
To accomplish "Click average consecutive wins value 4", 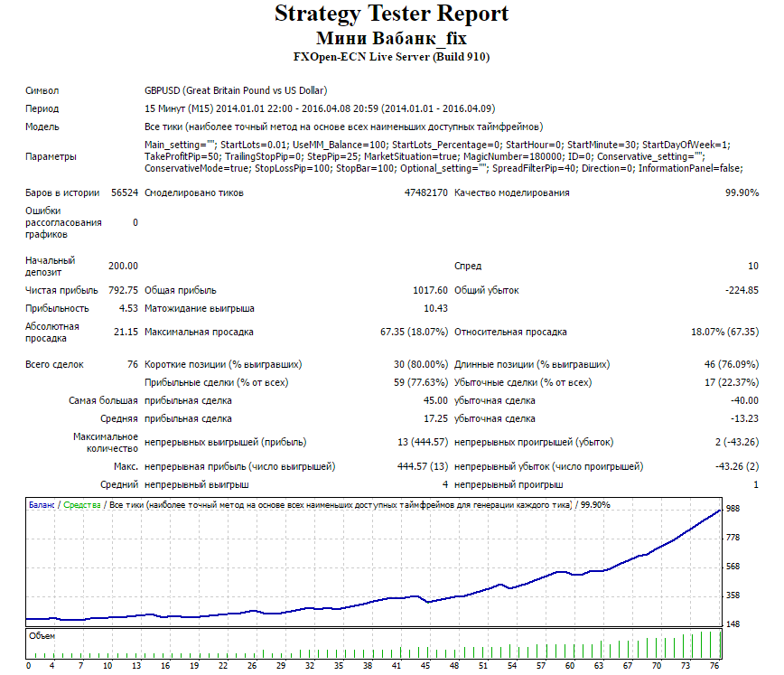I will point(445,484).
